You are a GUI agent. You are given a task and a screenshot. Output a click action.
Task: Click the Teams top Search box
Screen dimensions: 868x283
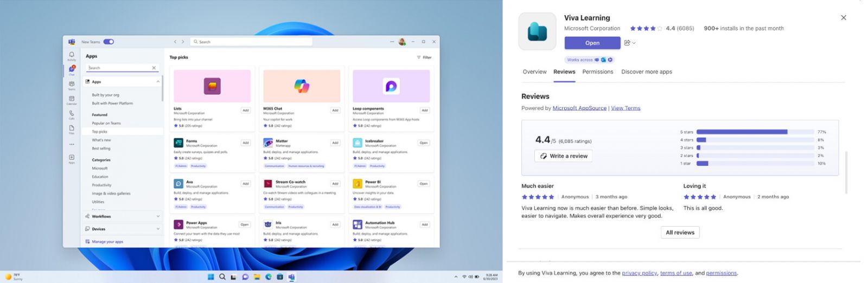coord(251,42)
